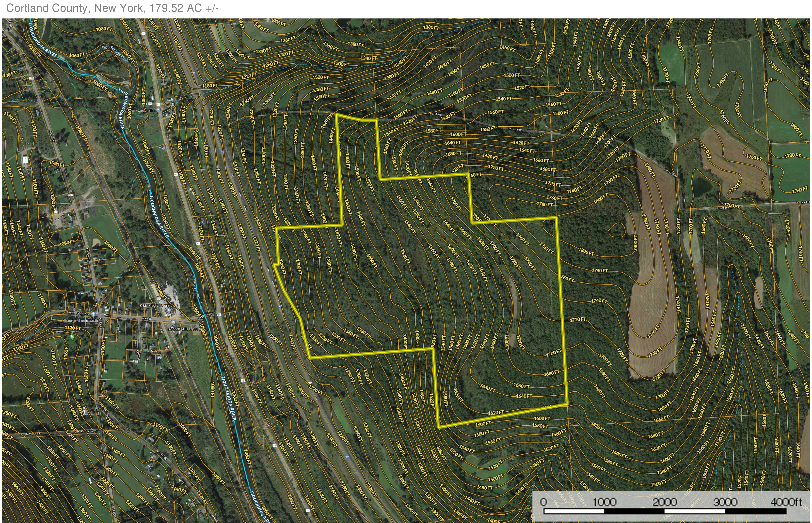Screen dimensions: 812x523
Task: Click the Church of Blodgett Mills text label
Action: [x=80, y=321]
